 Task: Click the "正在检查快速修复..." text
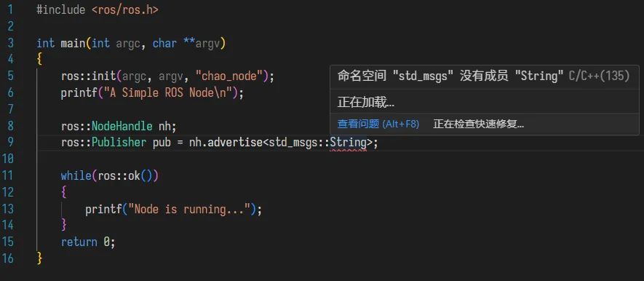(x=479, y=124)
